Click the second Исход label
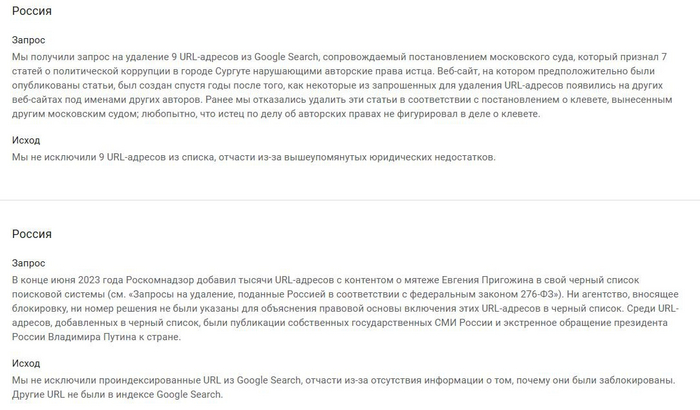 pos(26,363)
